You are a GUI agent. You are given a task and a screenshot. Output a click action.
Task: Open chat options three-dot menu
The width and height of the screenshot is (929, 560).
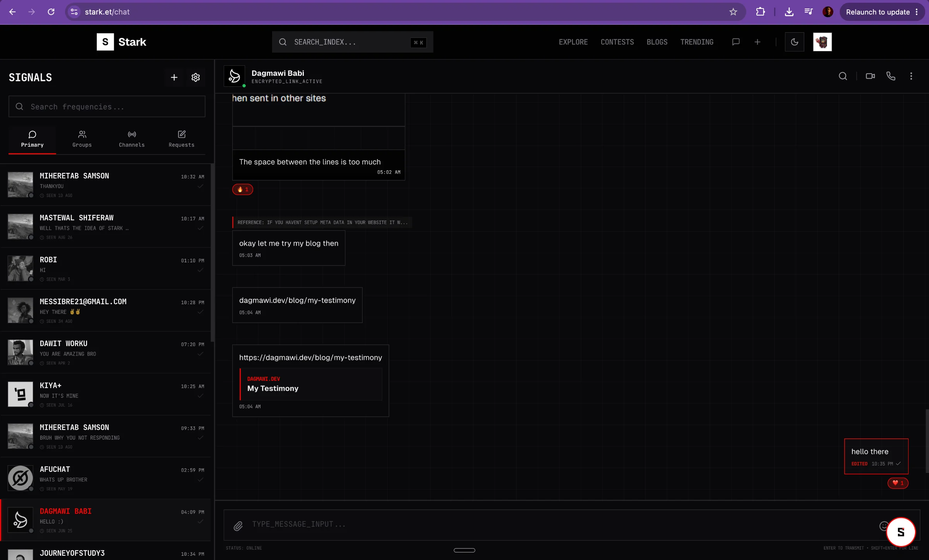pyautogui.click(x=911, y=76)
